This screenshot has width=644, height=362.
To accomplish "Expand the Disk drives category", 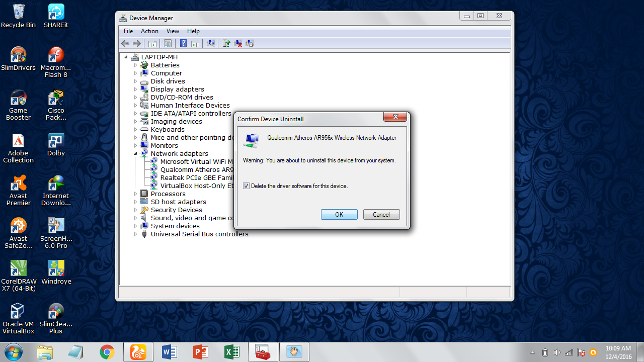I will coord(135,81).
